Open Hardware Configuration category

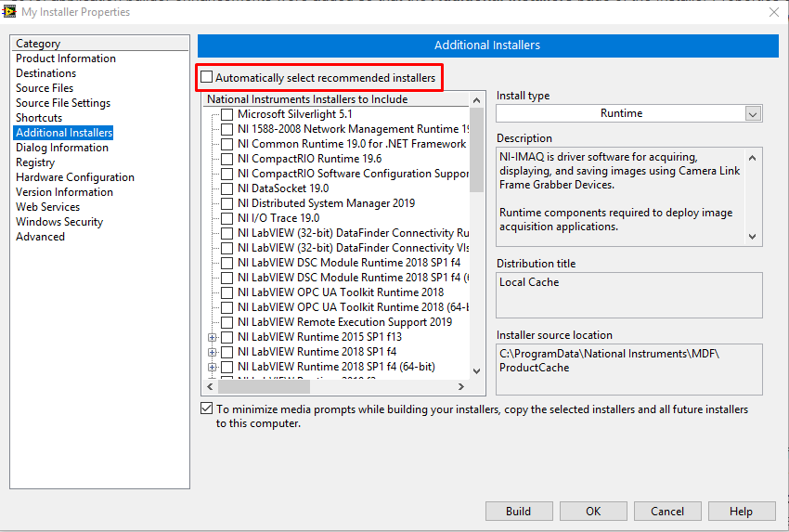(x=75, y=177)
